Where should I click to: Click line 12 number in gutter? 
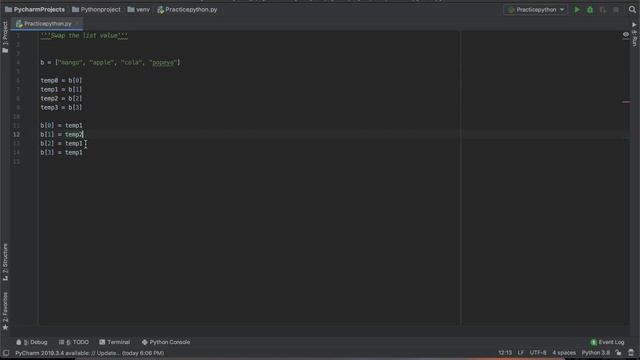(x=16, y=134)
